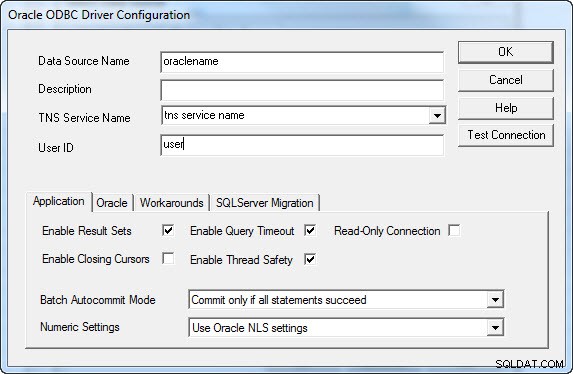
Task: Focus the Data Source Name field
Action: [302, 62]
